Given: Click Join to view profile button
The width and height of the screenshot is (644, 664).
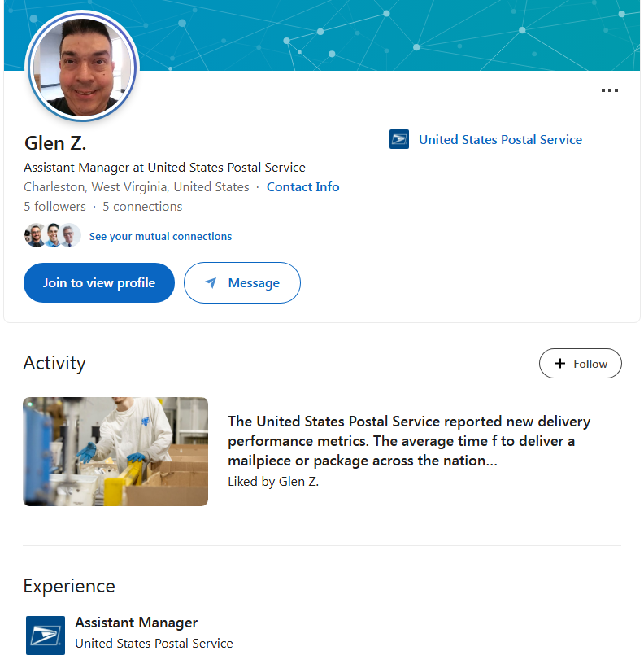Looking at the screenshot, I should coord(99,283).
